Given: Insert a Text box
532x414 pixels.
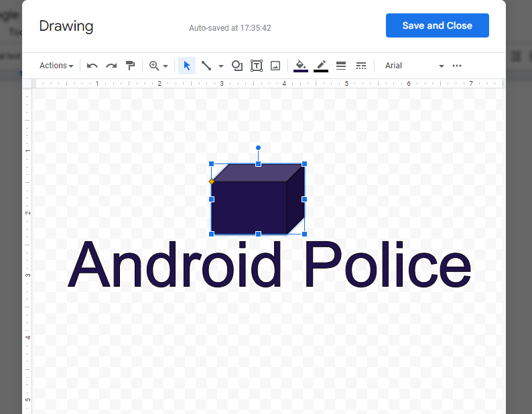Looking at the screenshot, I should [x=257, y=66].
